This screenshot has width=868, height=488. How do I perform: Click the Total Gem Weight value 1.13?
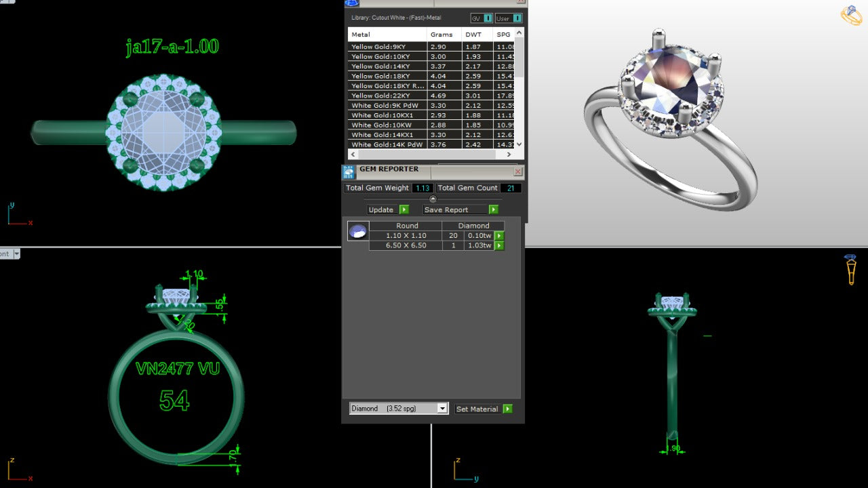coord(423,188)
